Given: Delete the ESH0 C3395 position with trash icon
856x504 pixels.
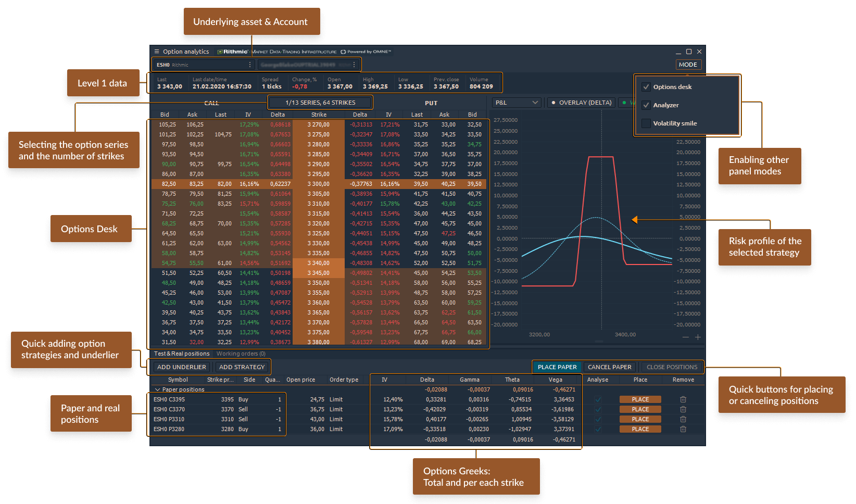Looking at the screenshot, I should tap(683, 399).
